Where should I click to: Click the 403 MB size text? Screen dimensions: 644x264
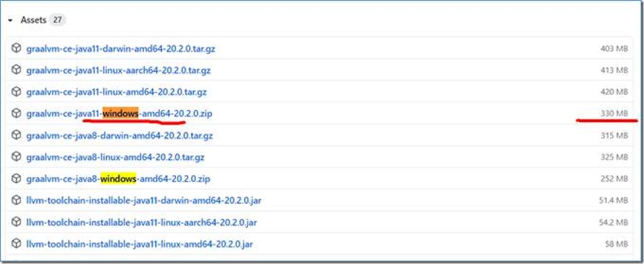coord(614,49)
